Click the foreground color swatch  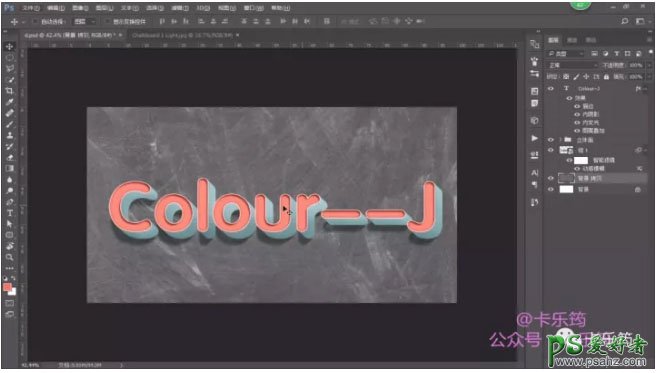7,287
